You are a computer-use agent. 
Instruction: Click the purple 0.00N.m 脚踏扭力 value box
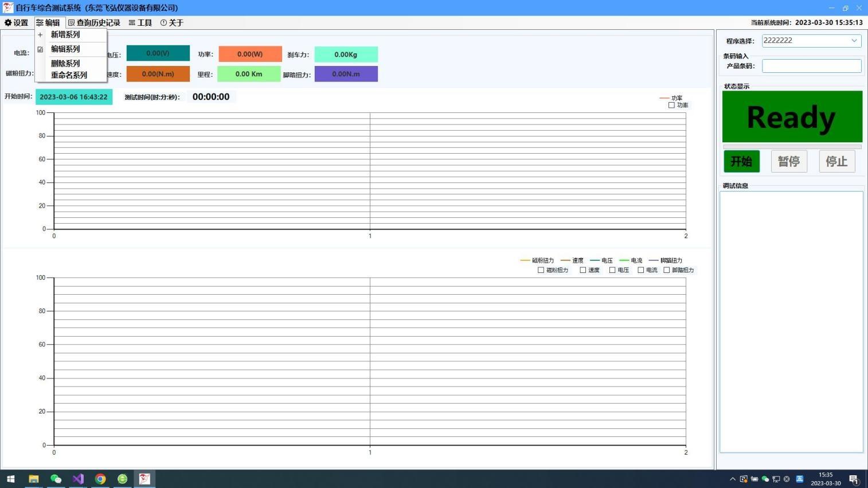pyautogui.click(x=346, y=74)
